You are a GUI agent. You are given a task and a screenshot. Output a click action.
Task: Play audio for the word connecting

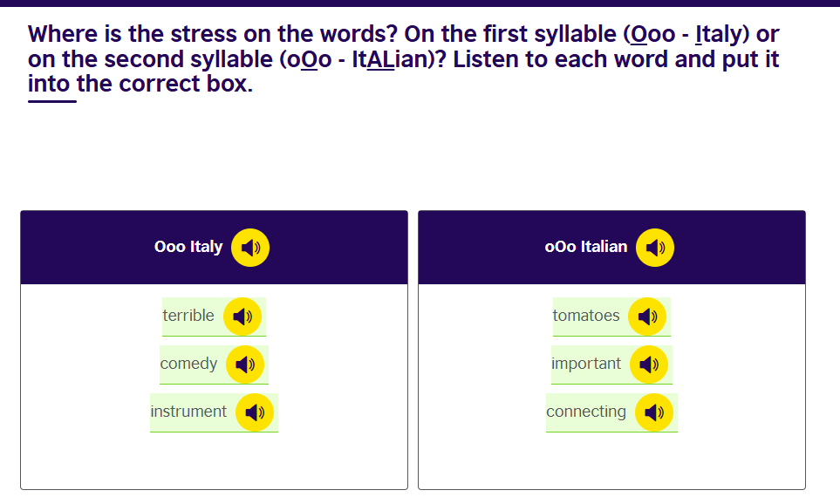[654, 412]
